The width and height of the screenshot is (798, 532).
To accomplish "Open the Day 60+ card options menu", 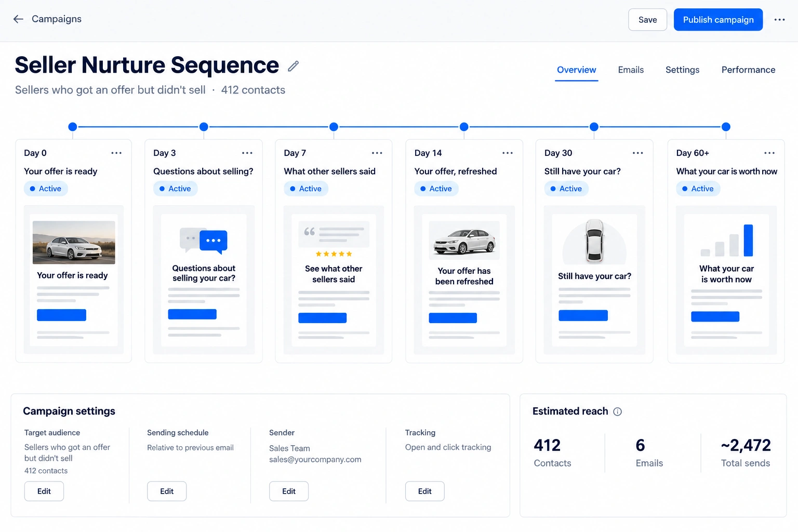I will point(769,153).
